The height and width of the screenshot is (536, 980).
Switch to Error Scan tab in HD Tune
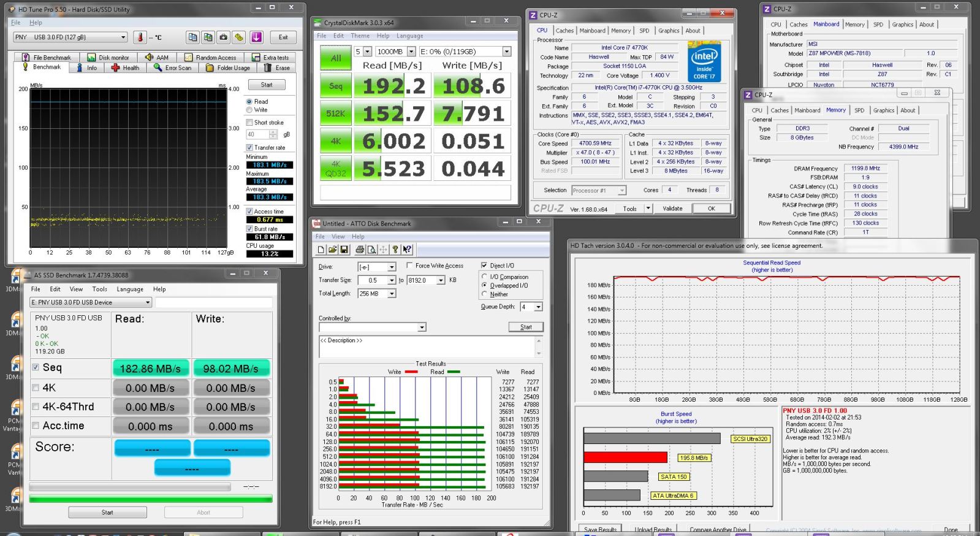(x=173, y=68)
